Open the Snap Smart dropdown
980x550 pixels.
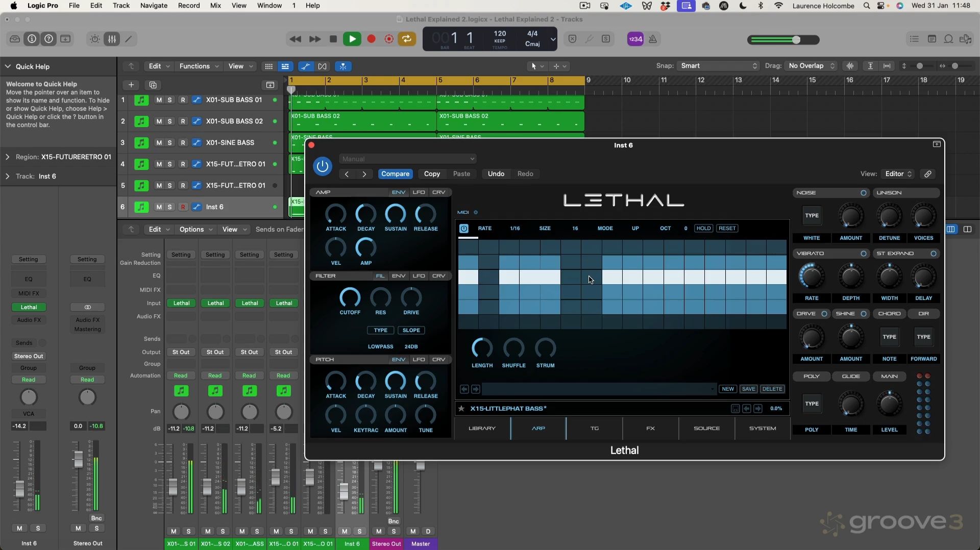(x=718, y=66)
